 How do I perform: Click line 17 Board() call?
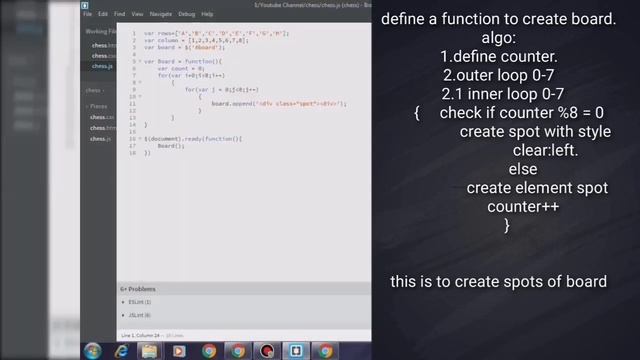pyautogui.click(x=171, y=146)
